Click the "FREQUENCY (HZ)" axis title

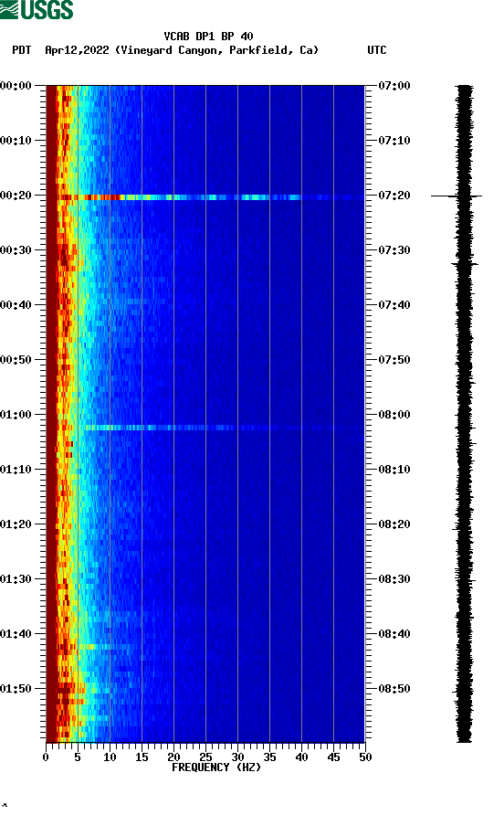click(216, 767)
